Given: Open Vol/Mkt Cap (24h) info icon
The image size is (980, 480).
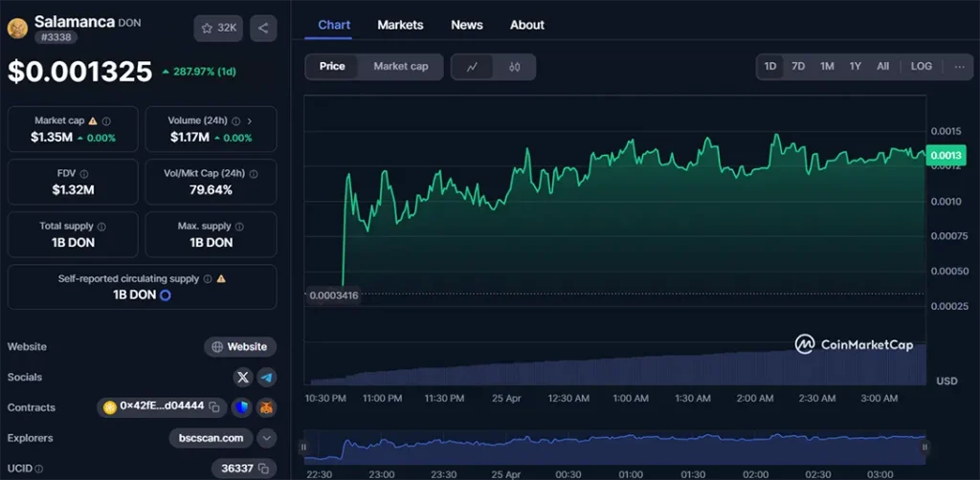Looking at the screenshot, I should coord(253,174).
